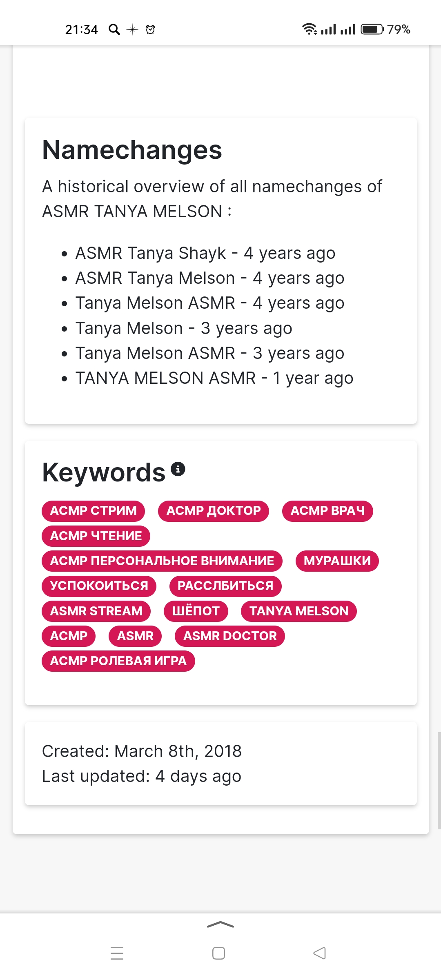Image resolution: width=441 pixels, height=980 pixels.
Task: Tap the Wi-Fi signal icon
Action: pos(310,29)
